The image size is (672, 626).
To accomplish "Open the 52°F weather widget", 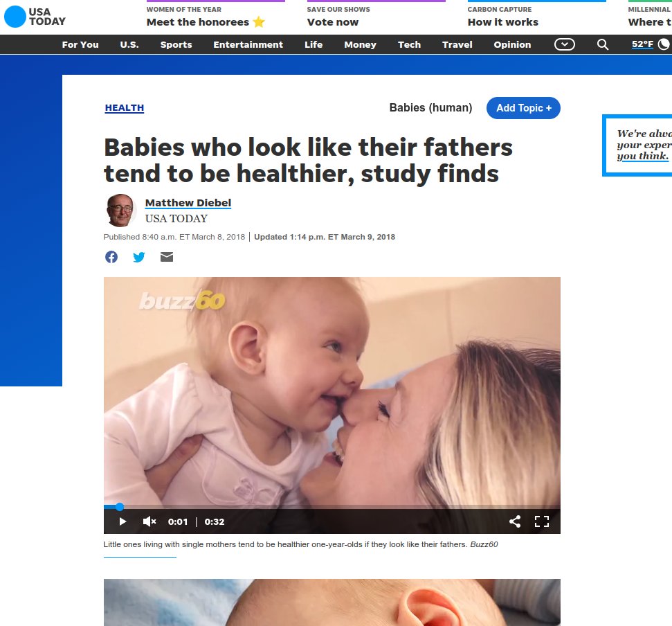I will point(650,44).
